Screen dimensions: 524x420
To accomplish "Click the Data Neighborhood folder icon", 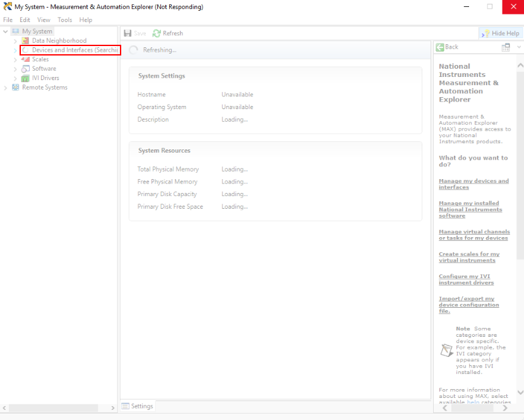I will pos(25,41).
